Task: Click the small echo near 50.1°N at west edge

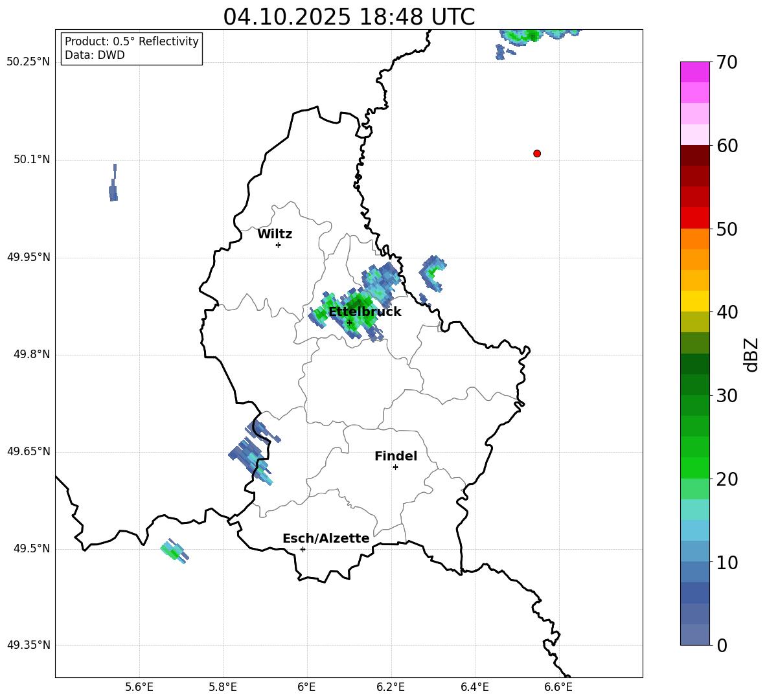Action: pyautogui.click(x=113, y=183)
